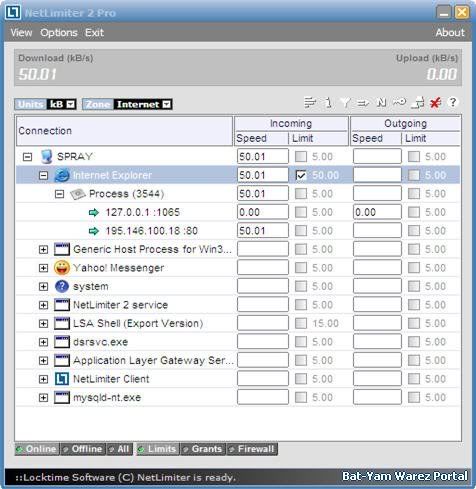The height and width of the screenshot is (489, 476).
Task: Click the Connection column header
Action: pos(124,131)
